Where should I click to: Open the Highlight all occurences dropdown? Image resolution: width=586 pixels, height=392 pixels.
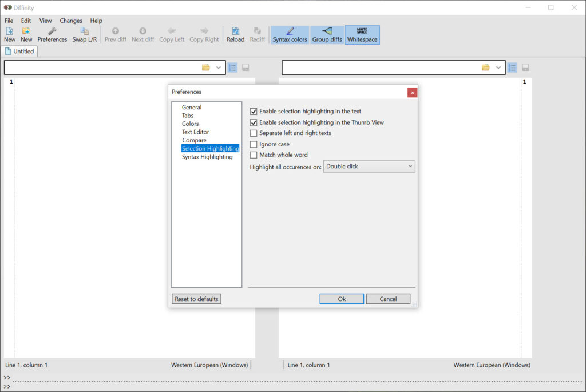(x=369, y=167)
